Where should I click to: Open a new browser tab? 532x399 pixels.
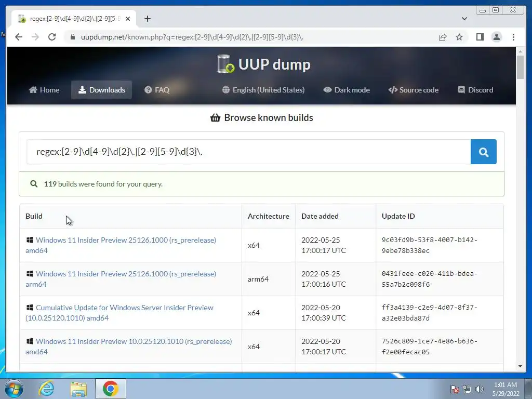(147, 19)
